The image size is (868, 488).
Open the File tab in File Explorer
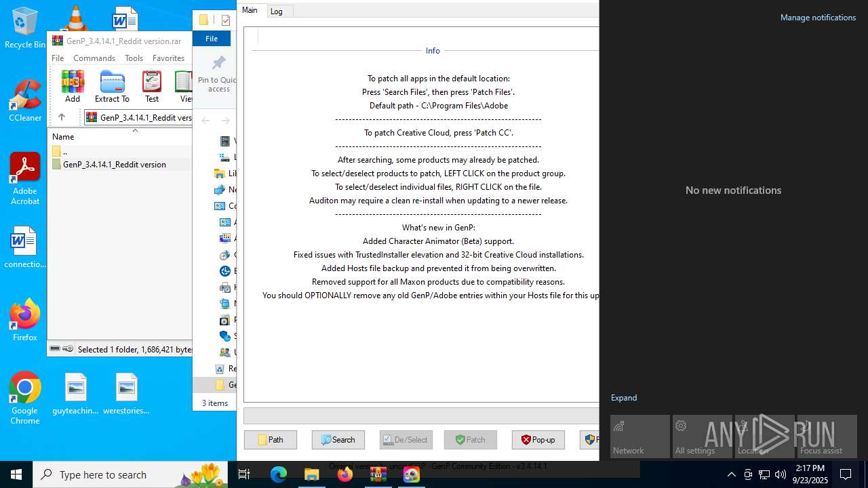coord(212,39)
